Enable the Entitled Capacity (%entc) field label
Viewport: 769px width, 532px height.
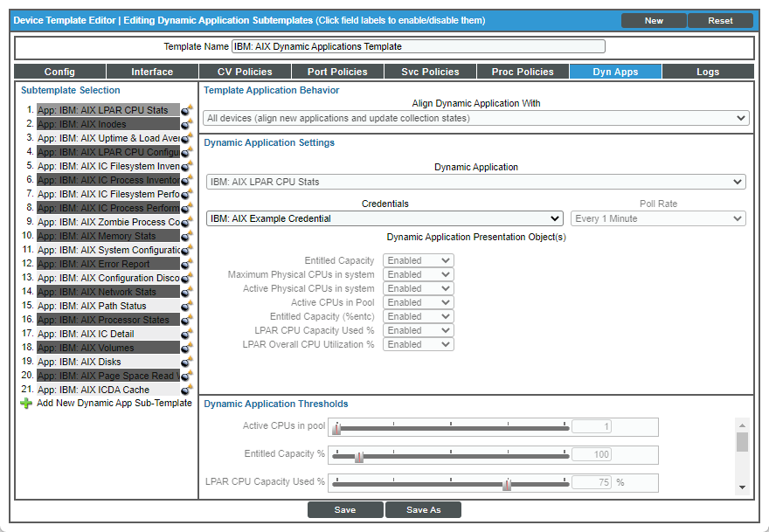[x=322, y=316]
